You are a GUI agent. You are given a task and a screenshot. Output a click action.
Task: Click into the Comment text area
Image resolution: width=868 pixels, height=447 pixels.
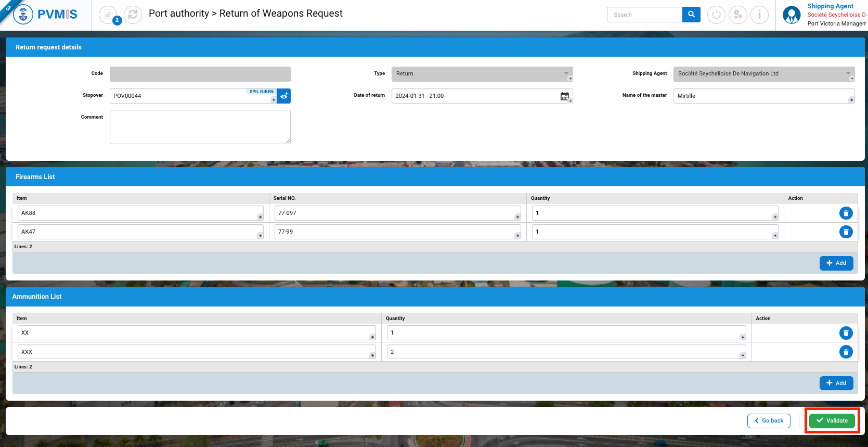(x=200, y=127)
